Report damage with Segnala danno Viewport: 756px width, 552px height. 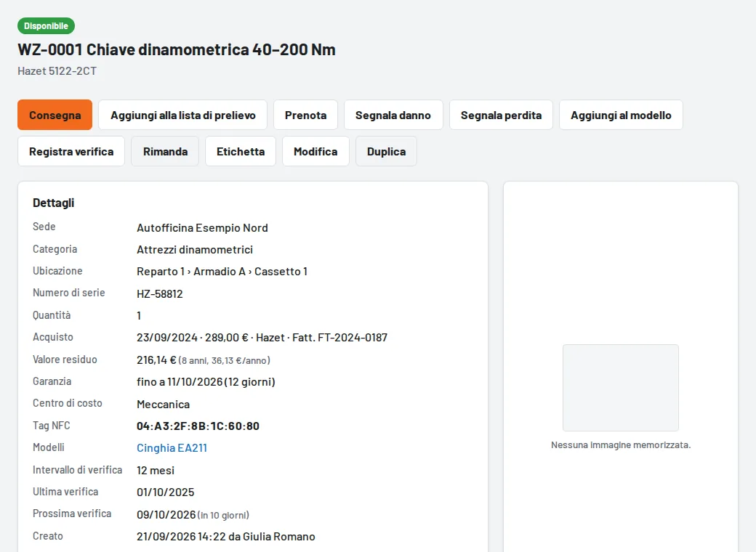pos(393,115)
